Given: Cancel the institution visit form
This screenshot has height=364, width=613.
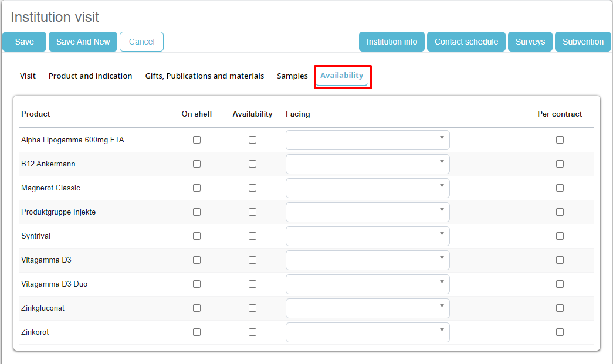Looking at the screenshot, I should (141, 42).
